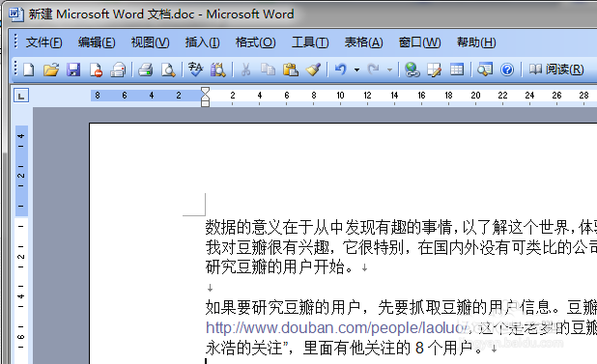Open Word Help with the question mark icon
This screenshot has height=364, width=597.
[507, 70]
